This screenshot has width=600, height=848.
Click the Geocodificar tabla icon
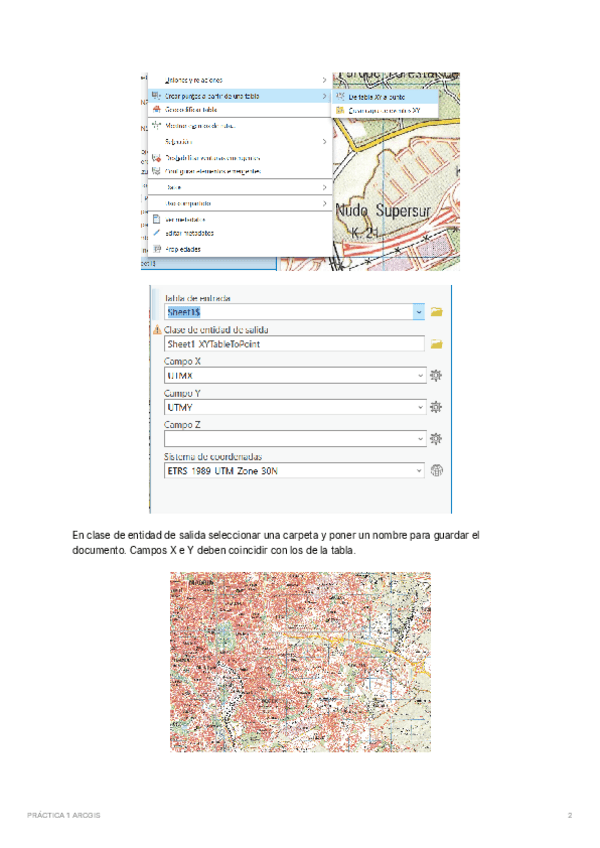tap(156, 109)
